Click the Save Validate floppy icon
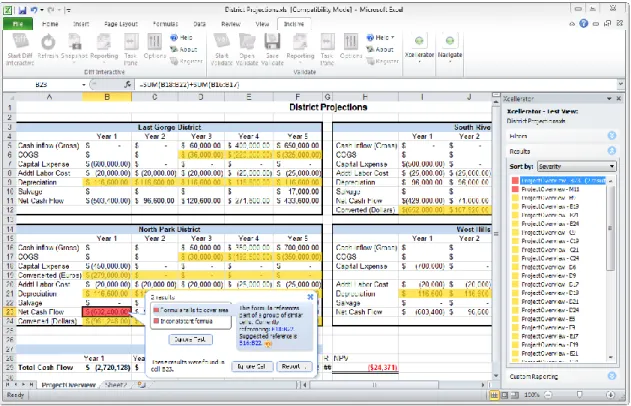Image resolution: width=631 pixels, height=406 pixels. coord(272,42)
